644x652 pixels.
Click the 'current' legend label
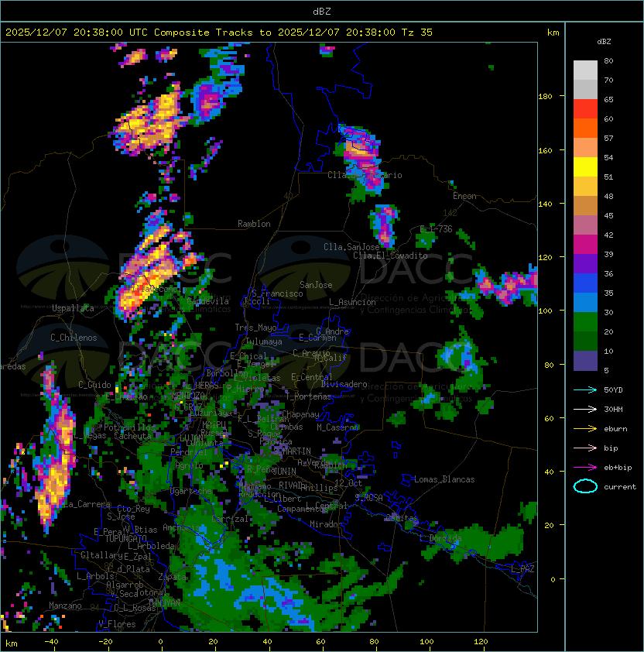620,487
